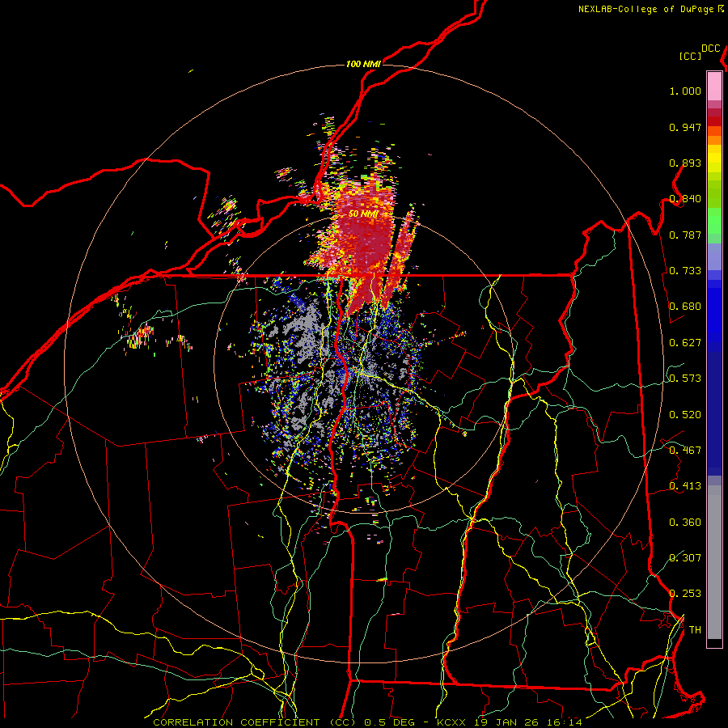
Task: Click the pink top segment of color bar
Action: [x=714, y=86]
